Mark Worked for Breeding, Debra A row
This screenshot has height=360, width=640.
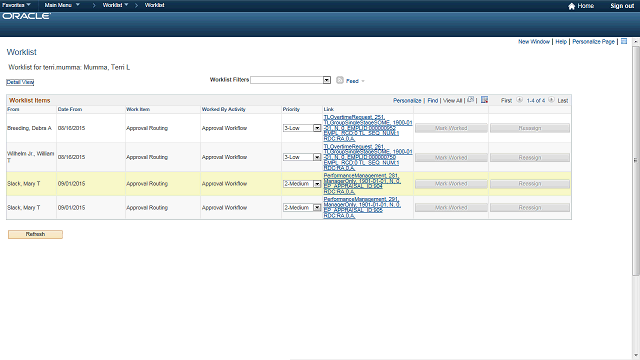[451, 128]
